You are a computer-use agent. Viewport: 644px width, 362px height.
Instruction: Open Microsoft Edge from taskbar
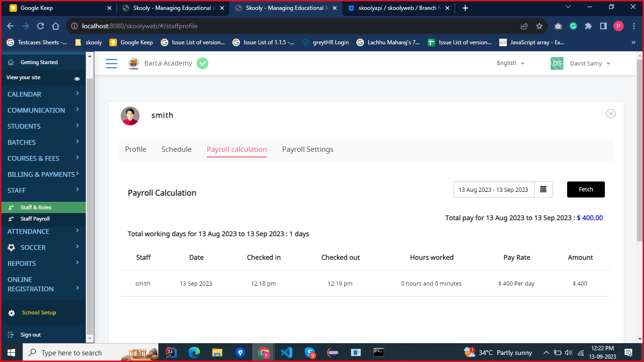pos(194,353)
